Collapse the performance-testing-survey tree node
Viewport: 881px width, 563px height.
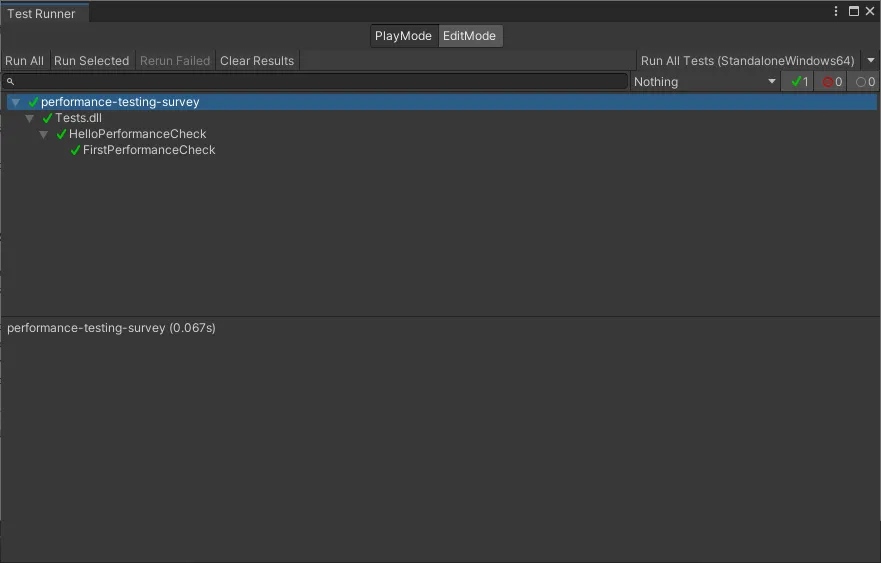15,102
